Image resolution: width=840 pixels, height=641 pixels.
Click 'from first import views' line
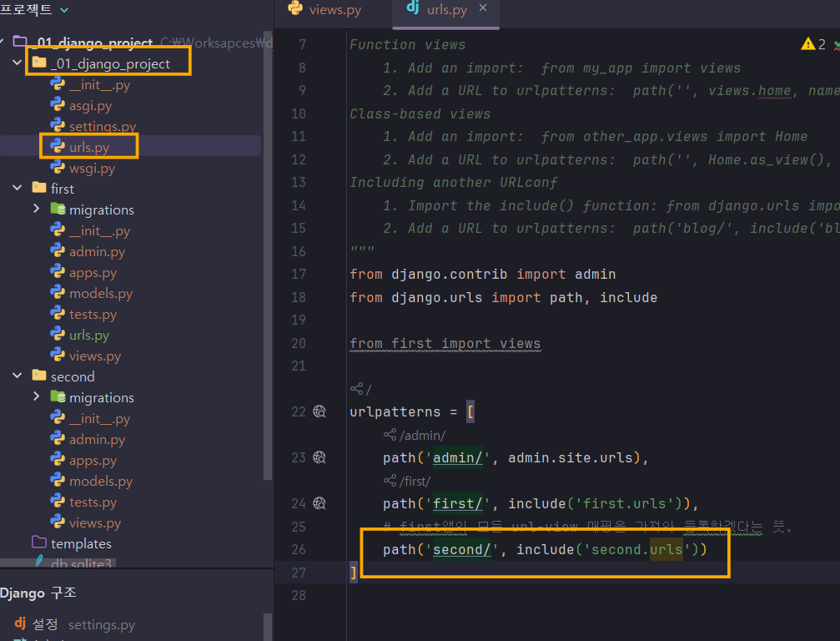click(x=445, y=344)
